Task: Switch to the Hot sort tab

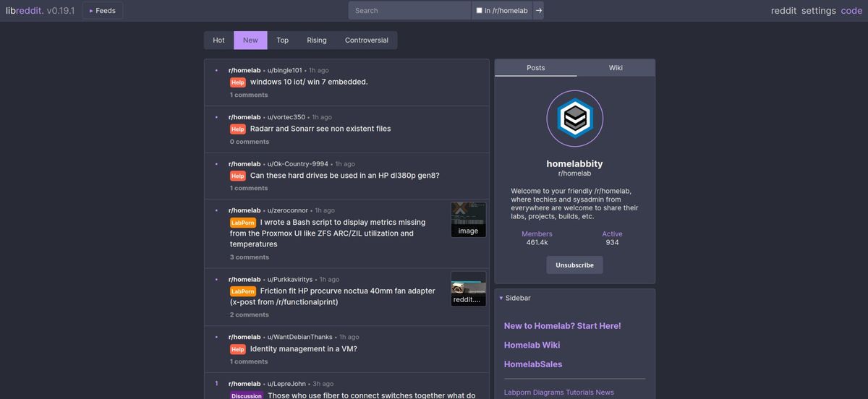Action: coord(218,40)
